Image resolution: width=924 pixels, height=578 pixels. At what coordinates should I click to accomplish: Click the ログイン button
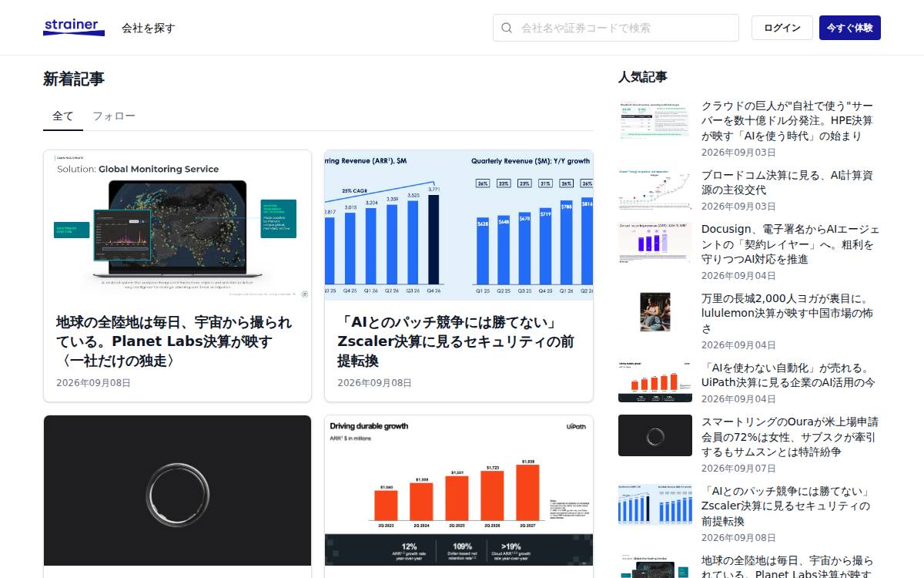coord(782,28)
